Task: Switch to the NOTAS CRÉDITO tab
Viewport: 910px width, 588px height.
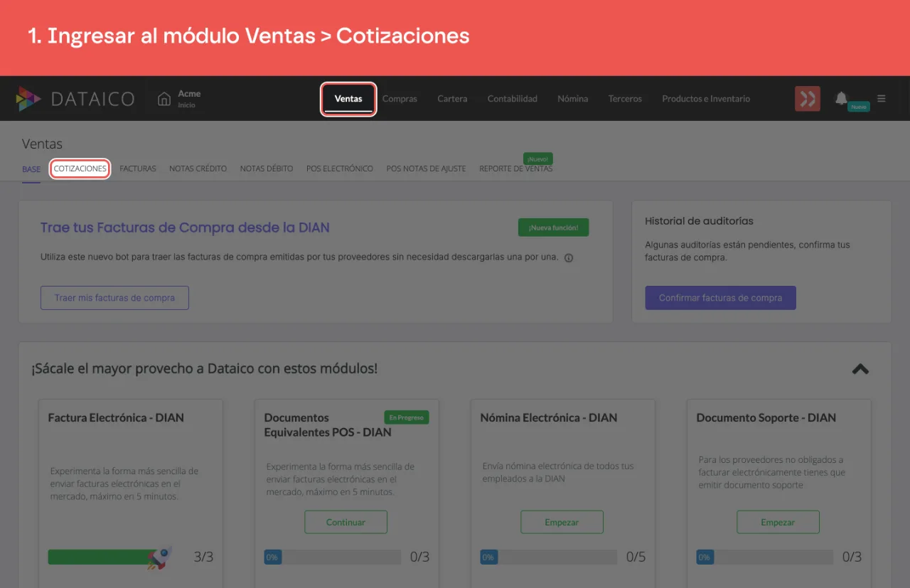Action: [198, 169]
